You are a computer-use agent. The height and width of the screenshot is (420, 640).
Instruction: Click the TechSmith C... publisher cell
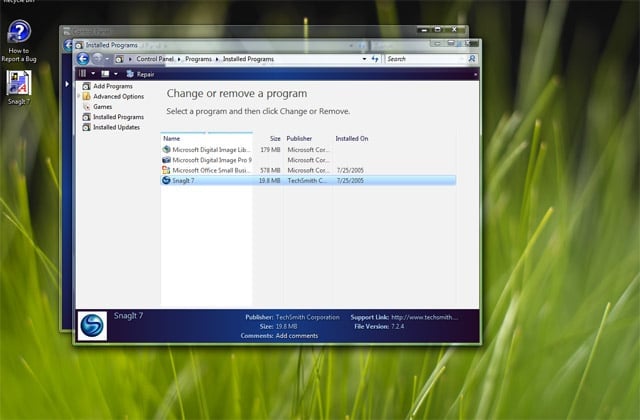pyautogui.click(x=307, y=180)
